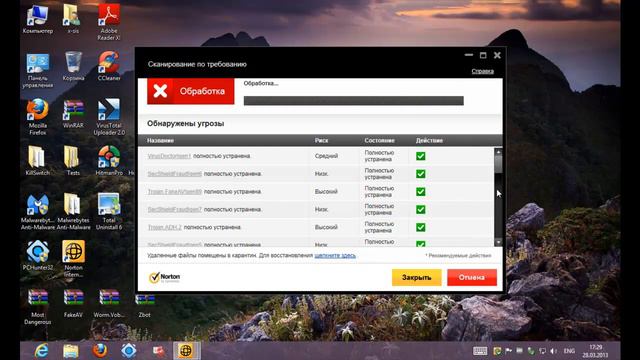
Task: Open the clock and date in the taskbar
Action: click(596, 351)
